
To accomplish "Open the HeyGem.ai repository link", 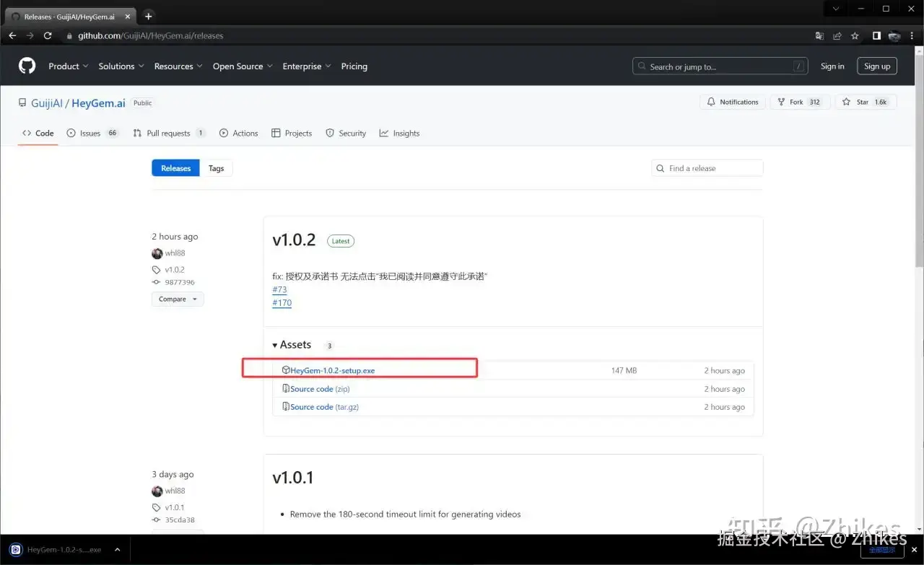I will tap(98, 103).
